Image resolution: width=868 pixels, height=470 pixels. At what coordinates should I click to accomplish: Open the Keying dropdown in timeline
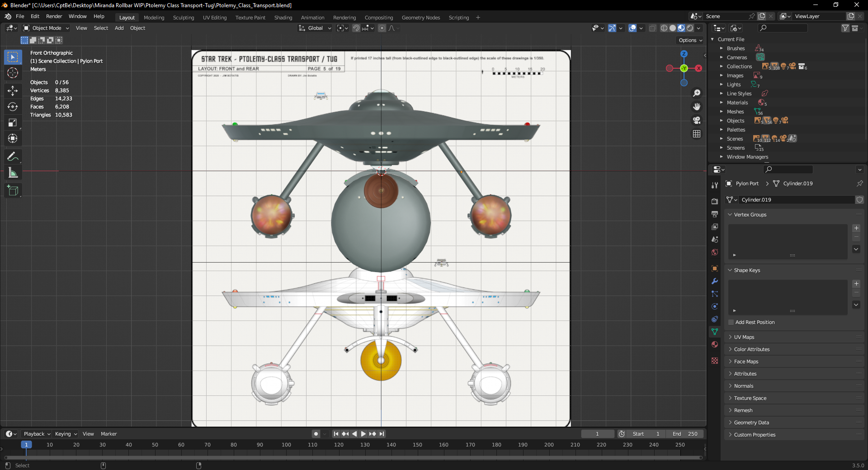66,434
